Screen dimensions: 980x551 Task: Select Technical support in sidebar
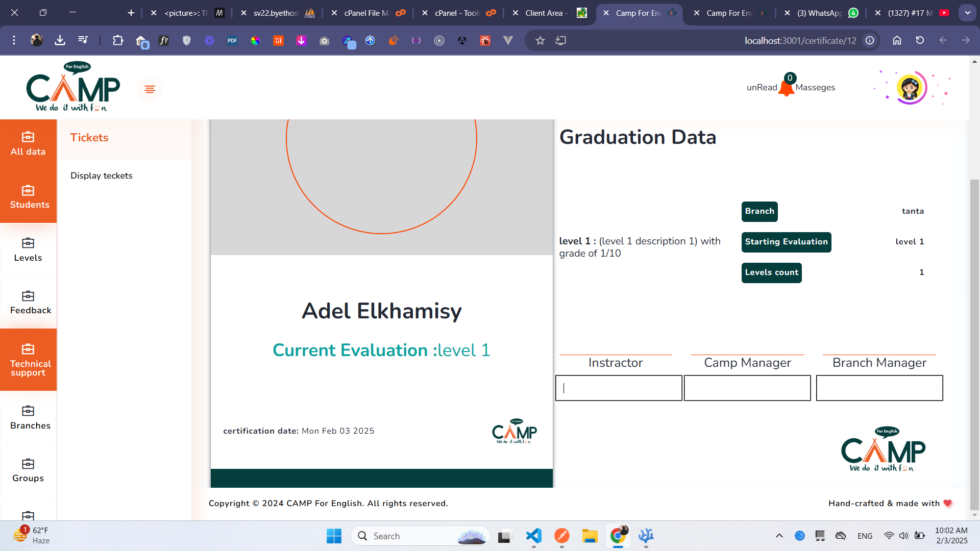click(29, 360)
